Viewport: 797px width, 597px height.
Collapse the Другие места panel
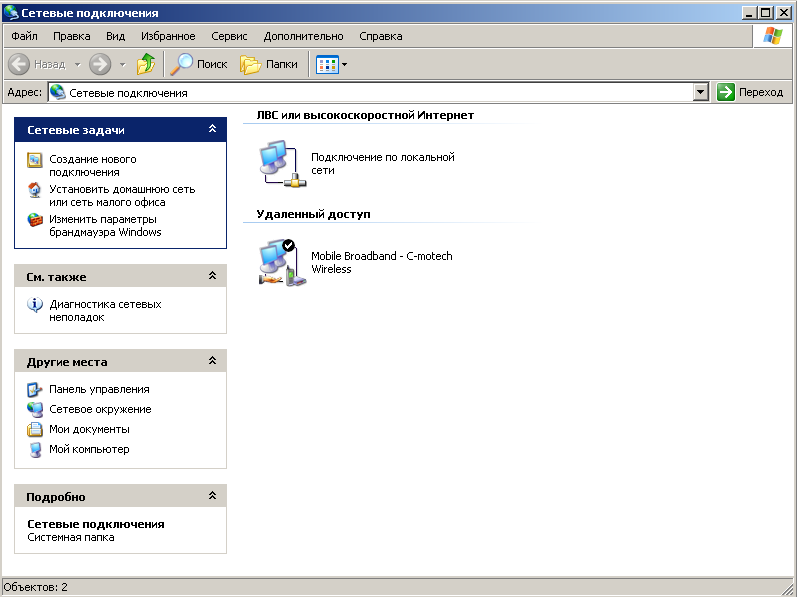tap(212, 361)
